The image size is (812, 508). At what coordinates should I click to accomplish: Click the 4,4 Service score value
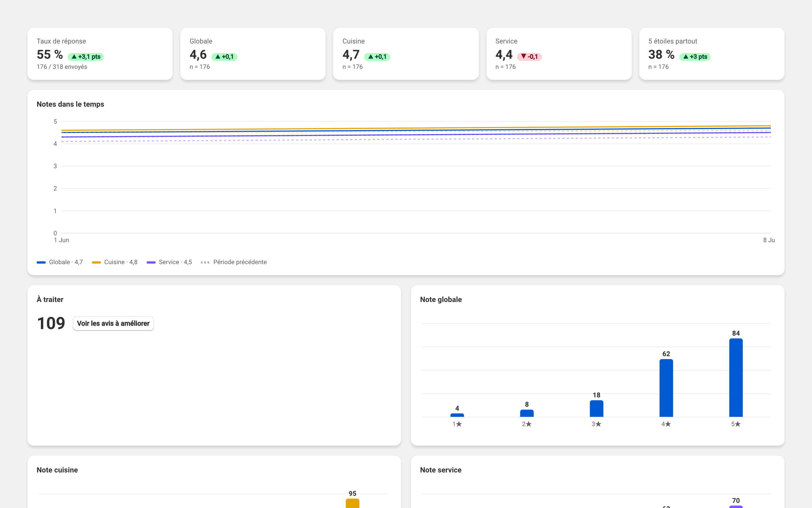tap(504, 54)
